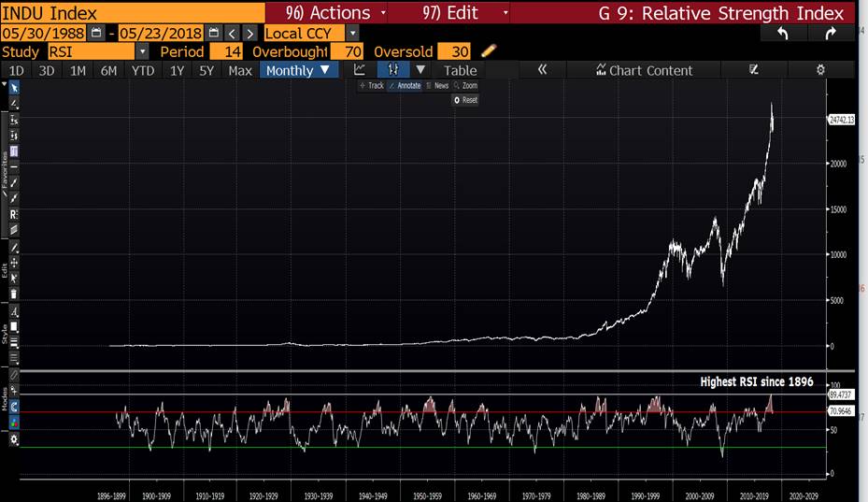The width and height of the screenshot is (868, 502).
Task: Click the Period field showing 14
Action: pos(226,51)
